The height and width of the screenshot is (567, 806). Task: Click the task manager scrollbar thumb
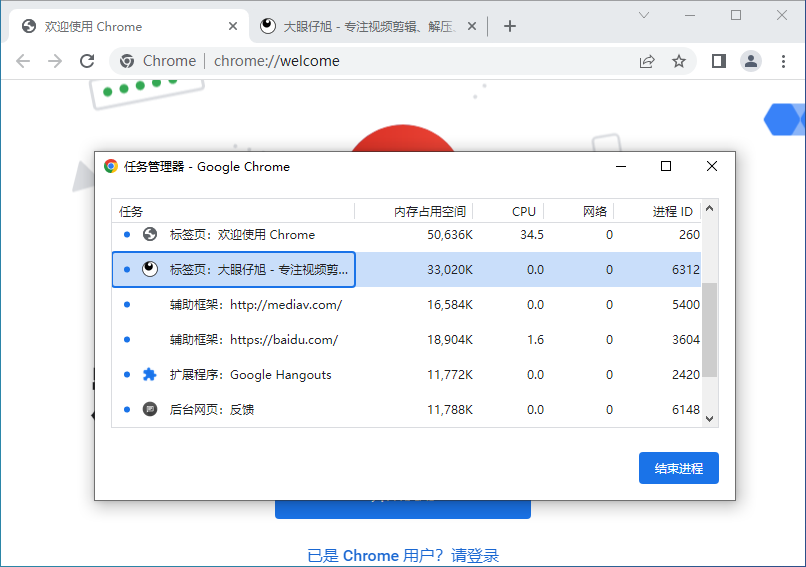(x=709, y=330)
